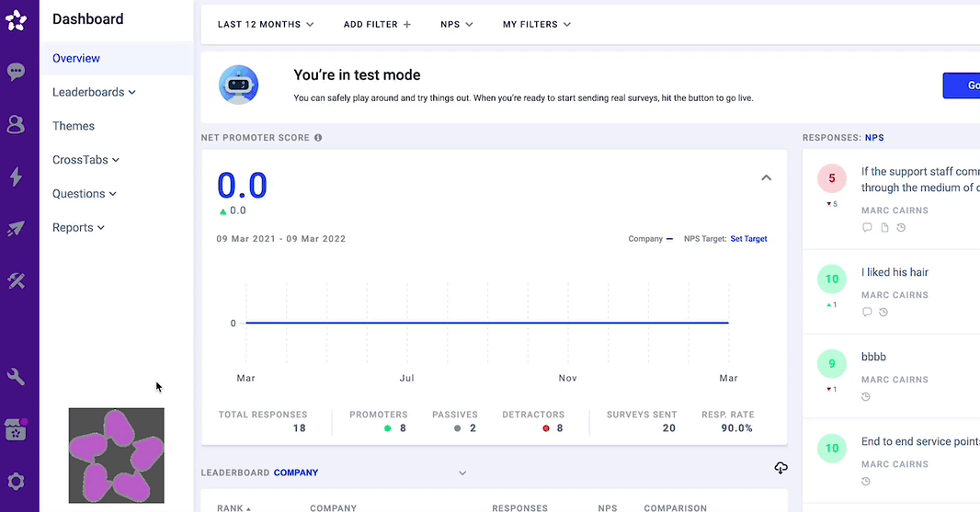The width and height of the screenshot is (980, 512).
Task: Expand the Leaderboards menu
Action: coord(94,92)
